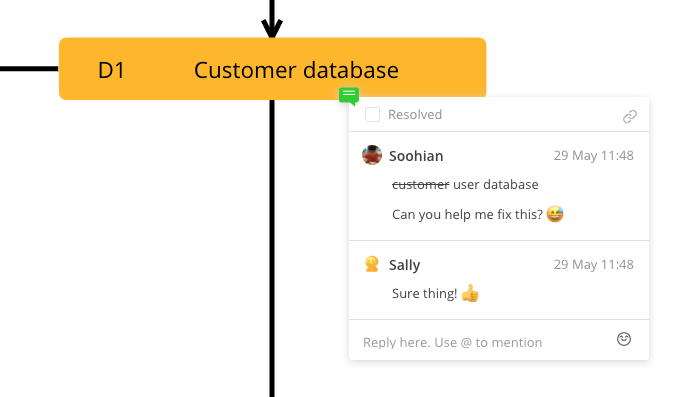
Task: Select the arrowhead above Customer database
Action: coord(272,29)
